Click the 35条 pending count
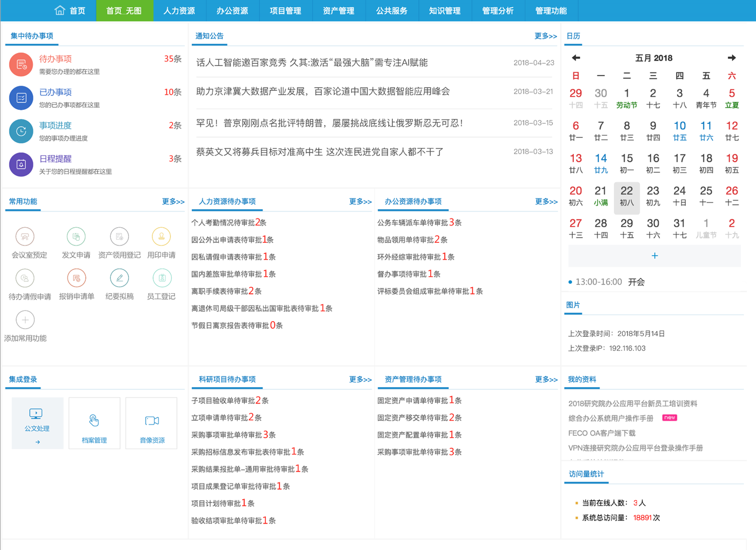Screen dimensions: 756x550 [173, 58]
